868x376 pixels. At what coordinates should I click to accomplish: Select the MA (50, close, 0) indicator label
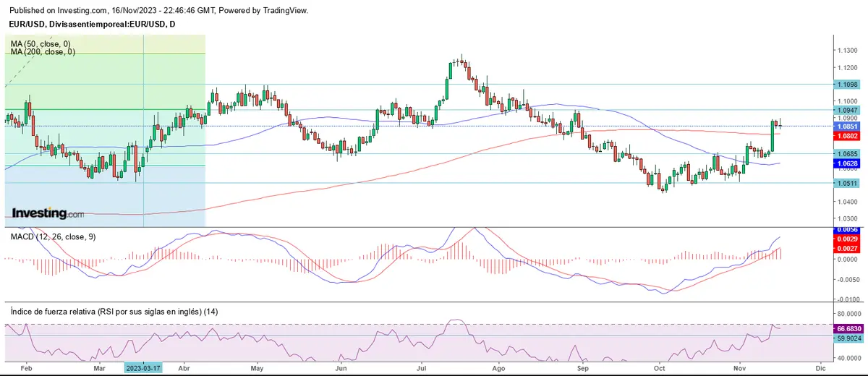point(42,43)
